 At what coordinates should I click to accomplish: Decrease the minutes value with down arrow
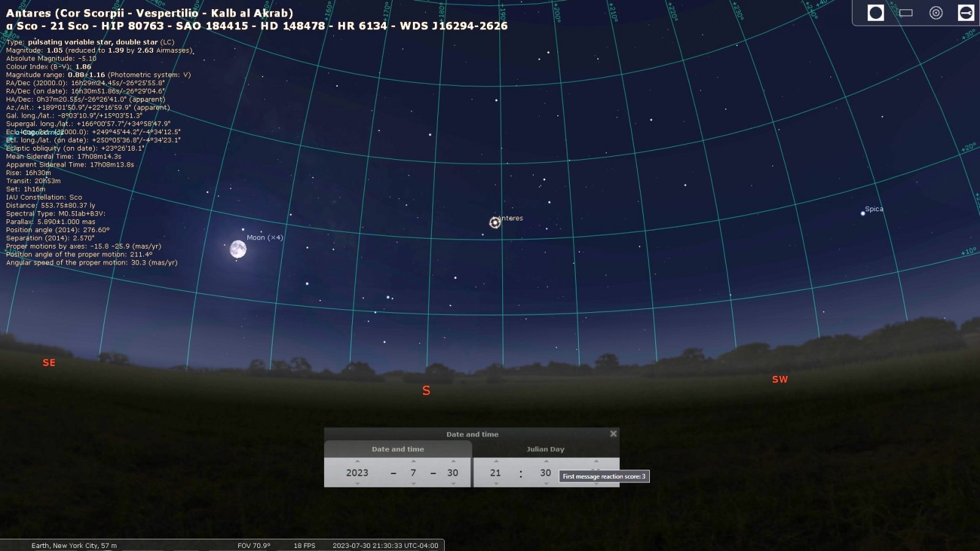pyautogui.click(x=545, y=484)
